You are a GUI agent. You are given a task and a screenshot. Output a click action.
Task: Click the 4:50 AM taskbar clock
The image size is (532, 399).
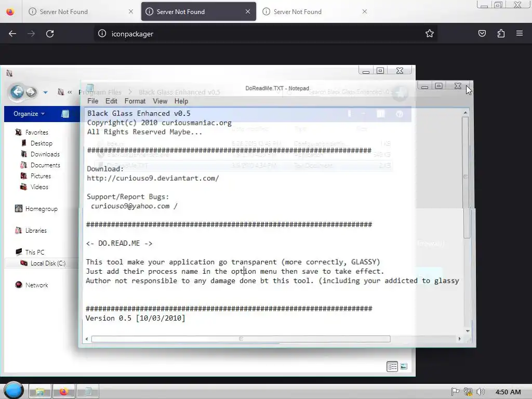(x=508, y=392)
